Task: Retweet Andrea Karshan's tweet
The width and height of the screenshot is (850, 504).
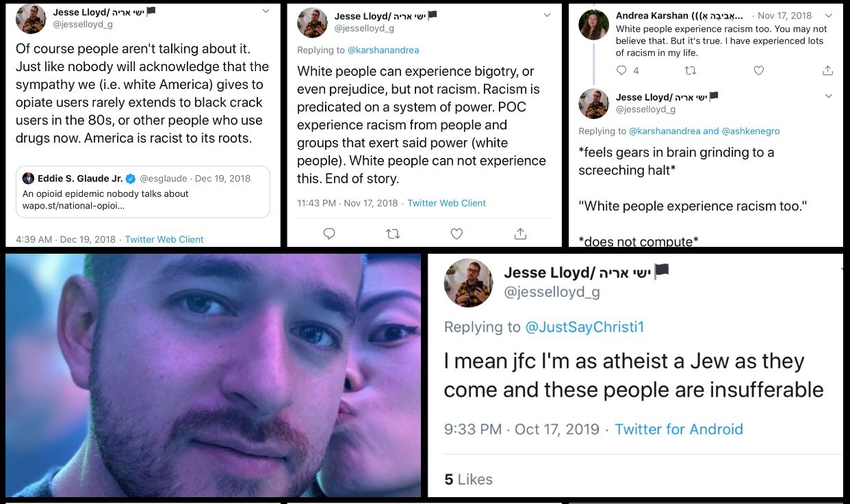Action: coord(691,70)
